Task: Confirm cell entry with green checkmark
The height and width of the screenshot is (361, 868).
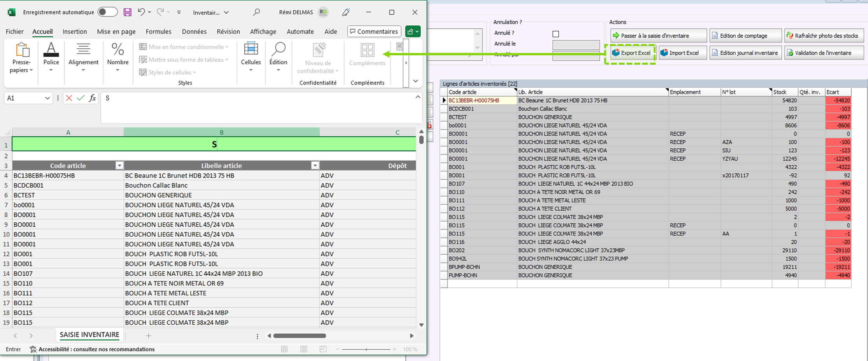Action: point(81,98)
